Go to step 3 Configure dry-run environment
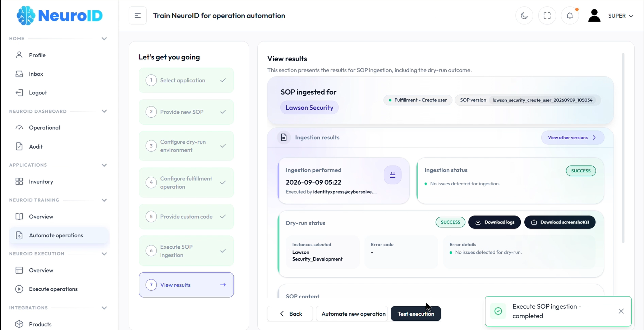 186,146
